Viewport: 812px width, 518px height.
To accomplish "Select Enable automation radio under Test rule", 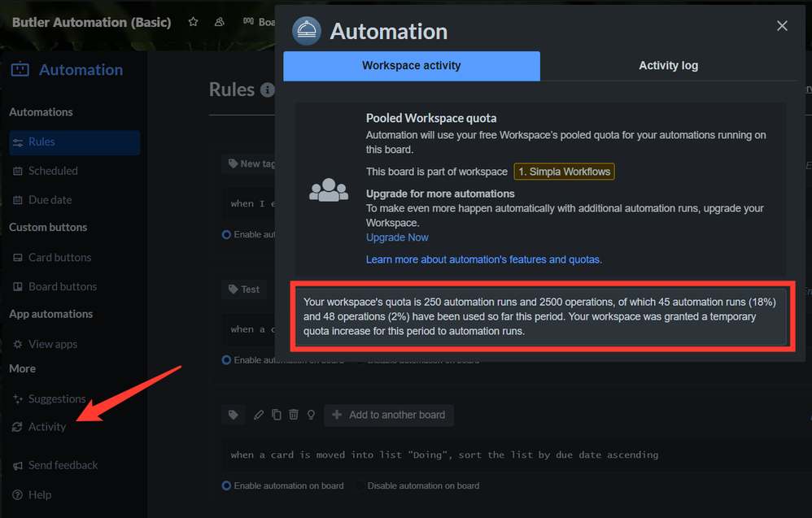I will coord(226,359).
